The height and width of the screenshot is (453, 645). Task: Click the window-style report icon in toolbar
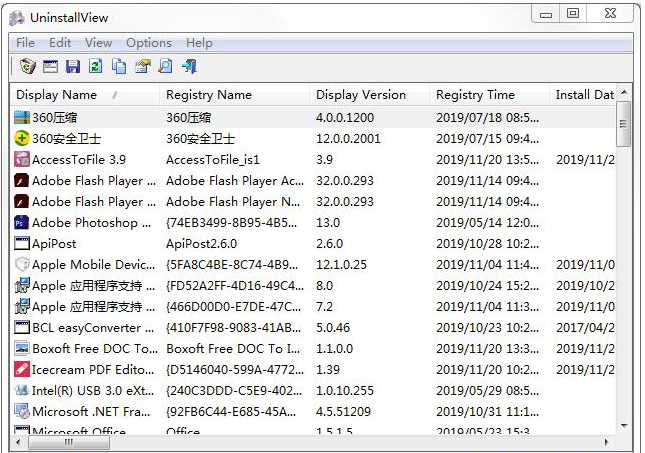[x=51, y=66]
